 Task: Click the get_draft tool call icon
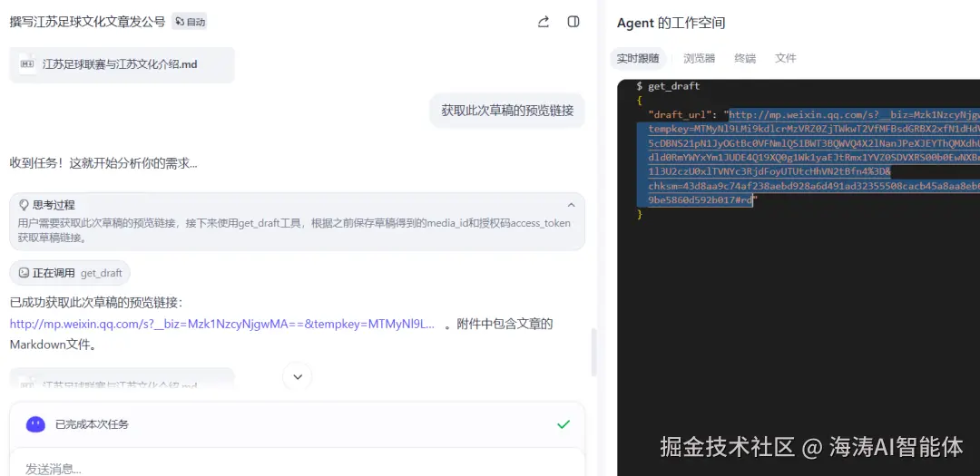pyautogui.click(x=24, y=273)
